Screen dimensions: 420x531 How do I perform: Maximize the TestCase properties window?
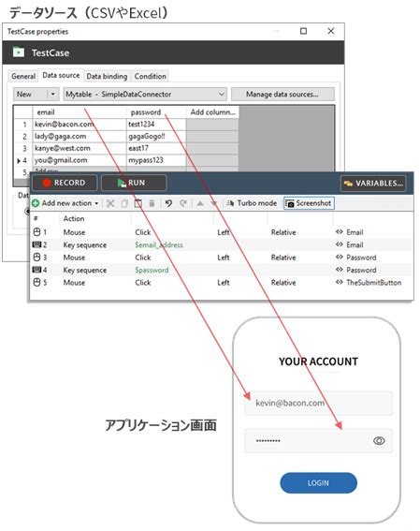point(303,31)
